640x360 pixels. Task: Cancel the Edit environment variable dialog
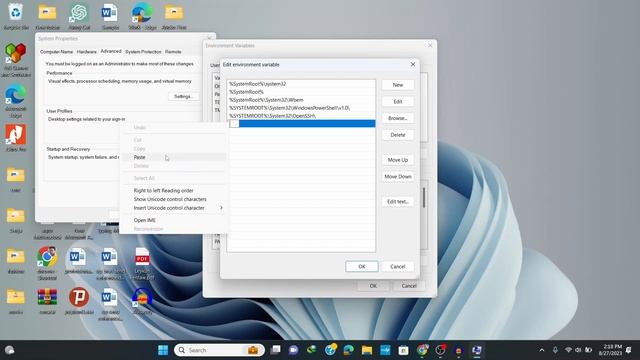pyautogui.click(x=397, y=267)
